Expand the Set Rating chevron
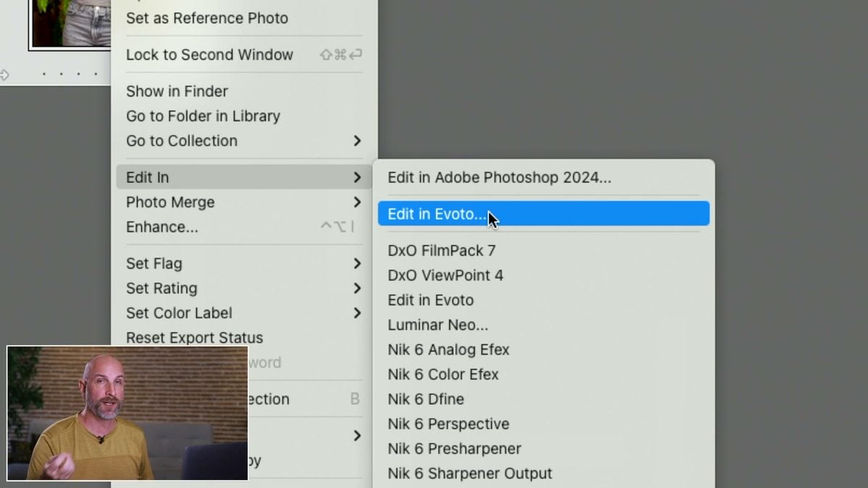Image resolution: width=868 pixels, height=488 pixels. click(x=357, y=288)
